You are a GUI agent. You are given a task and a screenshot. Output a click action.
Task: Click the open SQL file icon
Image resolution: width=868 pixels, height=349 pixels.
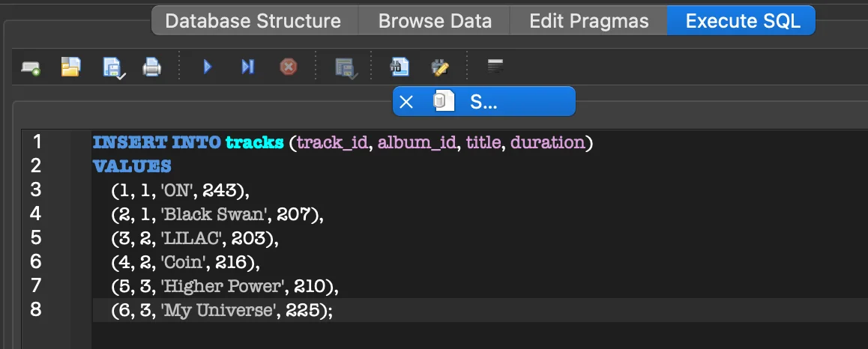[70, 67]
